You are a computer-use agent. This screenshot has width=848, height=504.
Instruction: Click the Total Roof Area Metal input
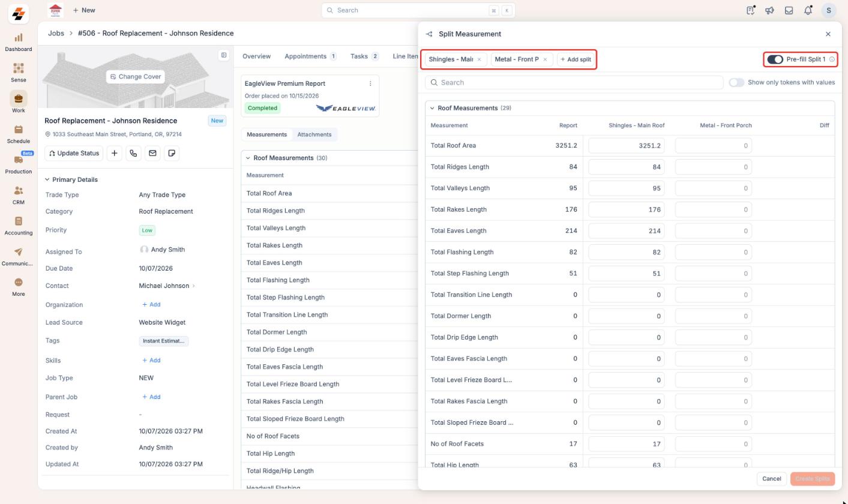pyautogui.click(x=714, y=146)
